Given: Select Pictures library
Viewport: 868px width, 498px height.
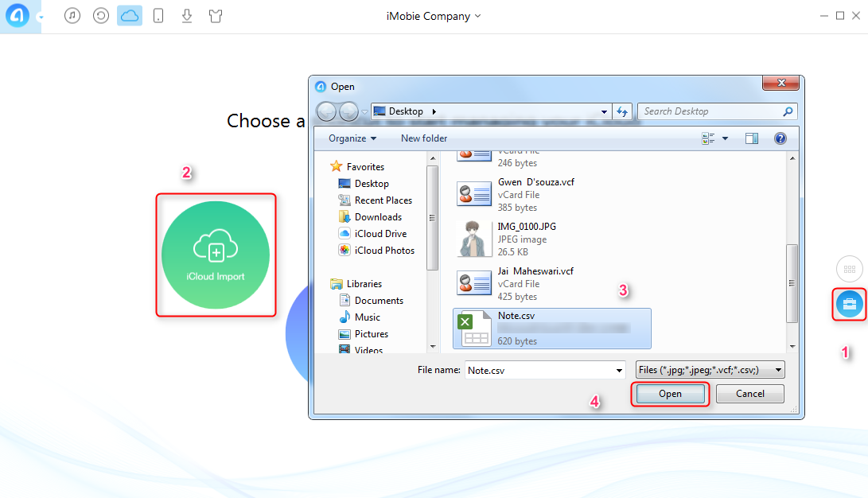Looking at the screenshot, I should (x=364, y=333).
